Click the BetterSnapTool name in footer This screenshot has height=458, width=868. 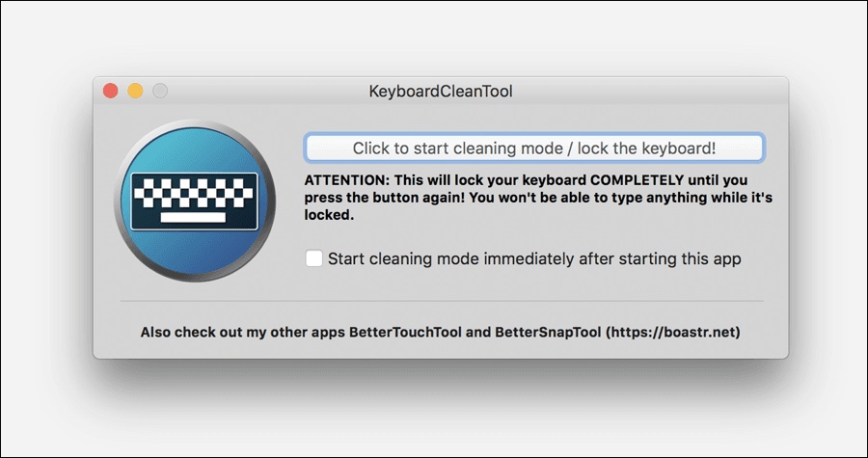tap(548, 333)
